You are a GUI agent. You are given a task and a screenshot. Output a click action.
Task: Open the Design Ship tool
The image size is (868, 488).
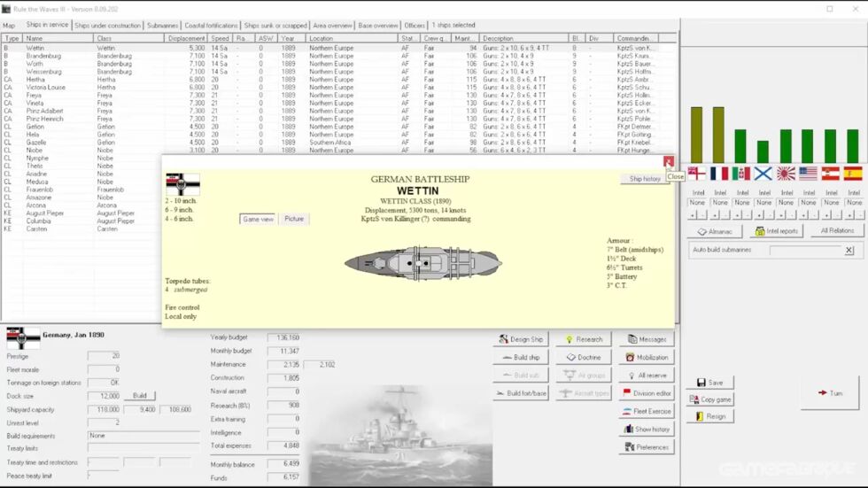pyautogui.click(x=521, y=339)
